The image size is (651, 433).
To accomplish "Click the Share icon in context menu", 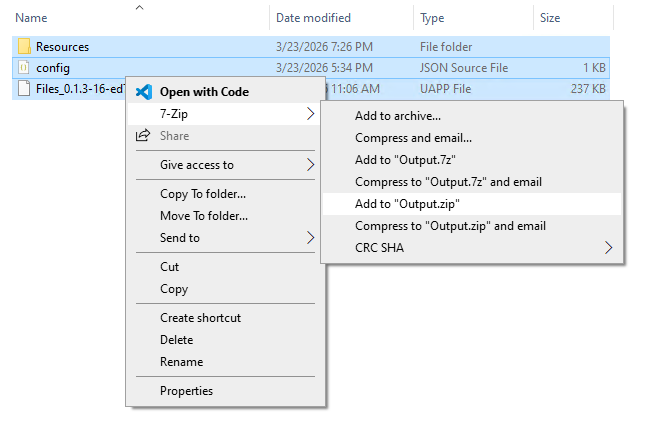I will (143, 136).
